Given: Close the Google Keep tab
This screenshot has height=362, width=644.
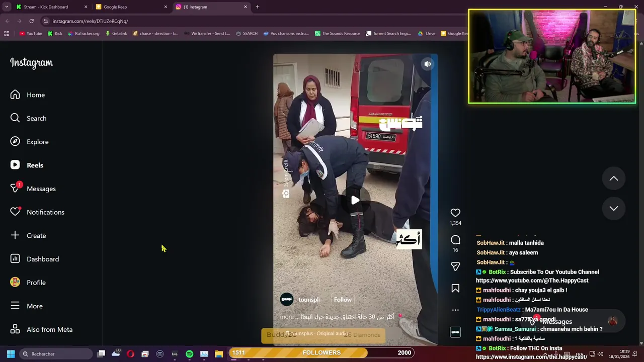Looking at the screenshot, I should pyautogui.click(x=166, y=7).
